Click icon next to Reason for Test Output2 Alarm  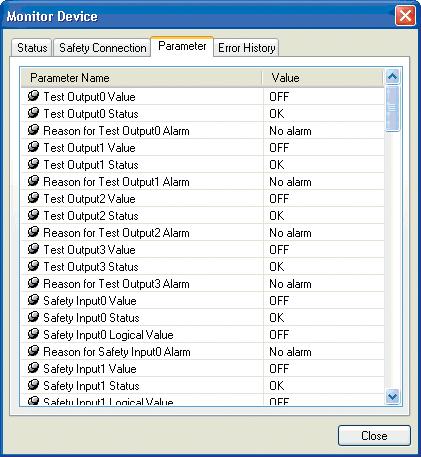point(33,232)
